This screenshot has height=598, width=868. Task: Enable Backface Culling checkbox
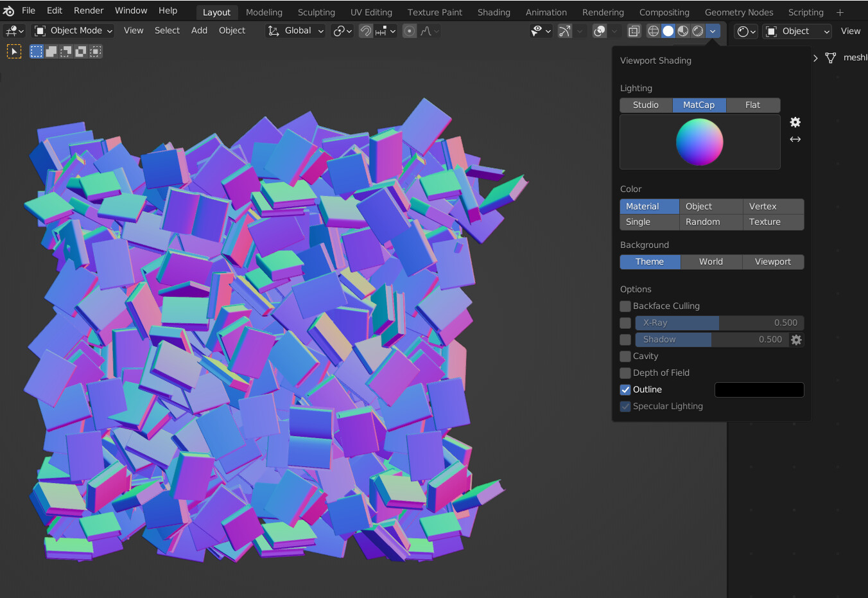pos(625,306)
